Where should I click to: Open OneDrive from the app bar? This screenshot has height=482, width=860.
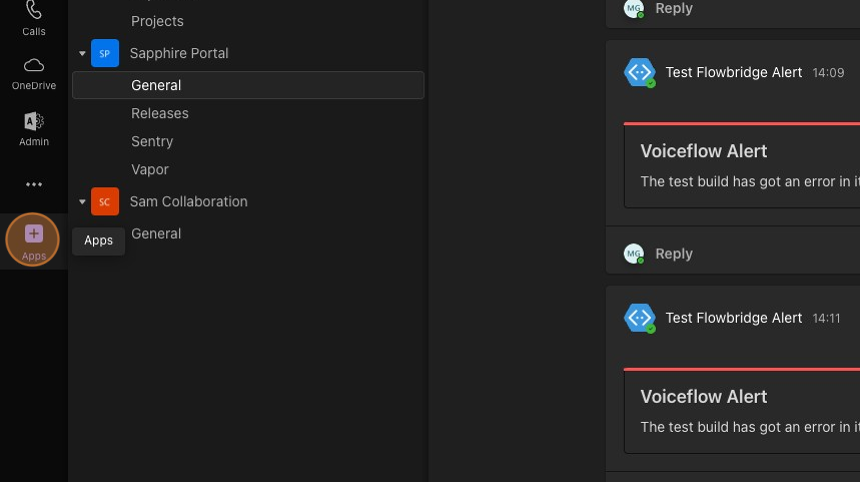[x=34, y=72]
